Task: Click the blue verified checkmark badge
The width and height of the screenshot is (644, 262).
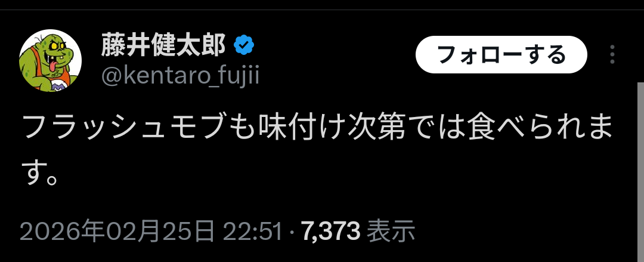Action: [x=244, y=45]
